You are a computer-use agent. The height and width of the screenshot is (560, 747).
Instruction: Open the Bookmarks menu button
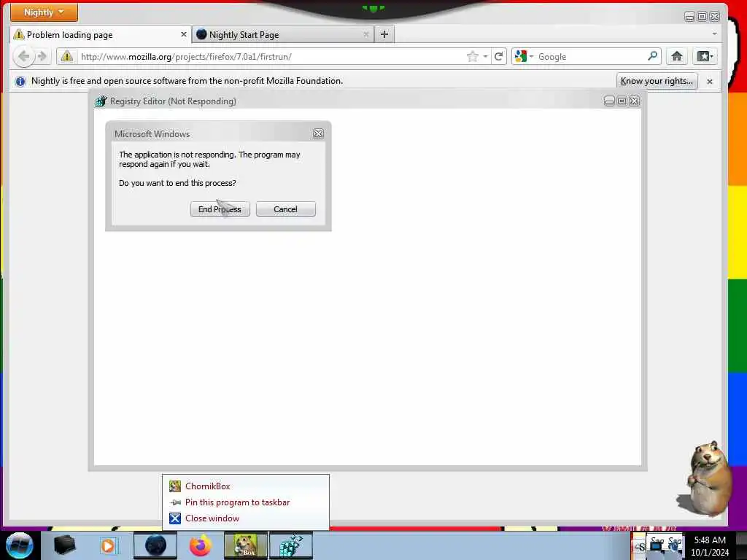click(705, 57)
